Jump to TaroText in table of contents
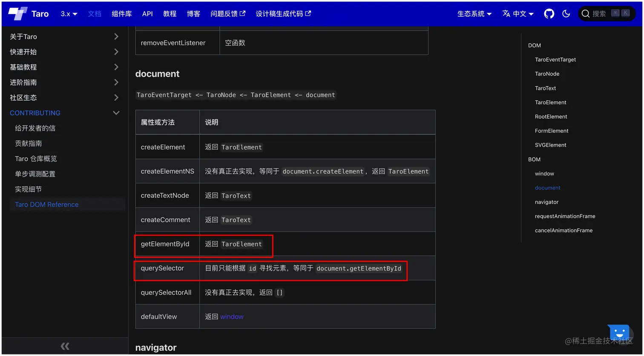Viewport: 644px width, 356px height. point(546,88)
